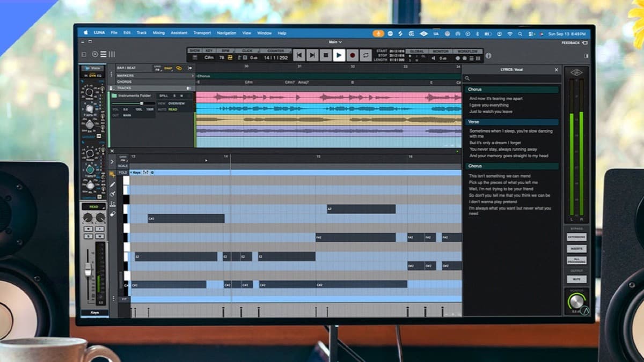Click the FIT button below piano roll
This screenshot has width=644, height=362.
(123, 299)
